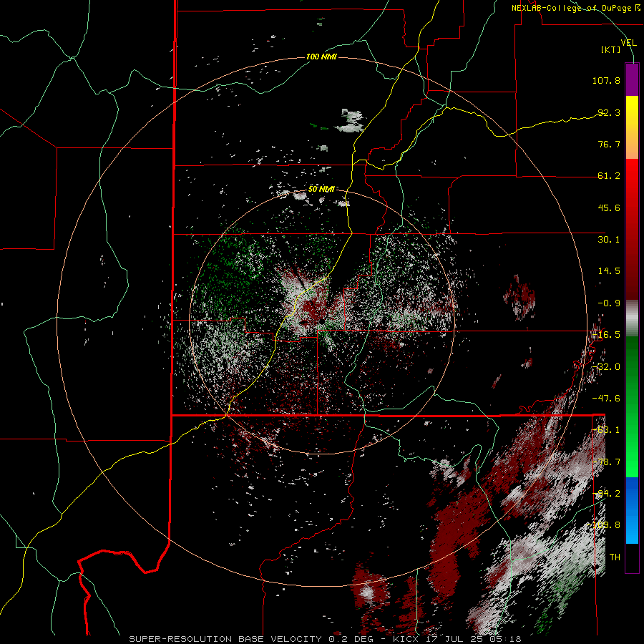Image resolution: width=644 pixels, height=644 pixels.
Task: Select the gray near-zero segment of the scale
Action: [x=632, y=318]
